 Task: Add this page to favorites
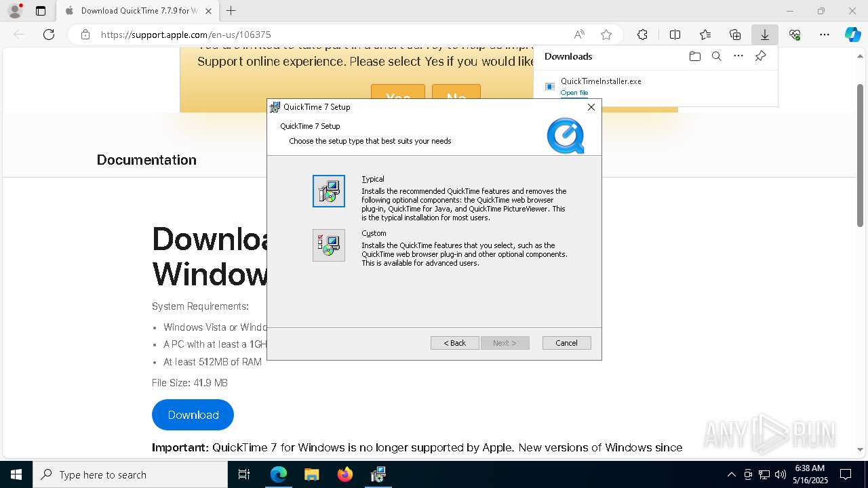[x=606, y=35]
